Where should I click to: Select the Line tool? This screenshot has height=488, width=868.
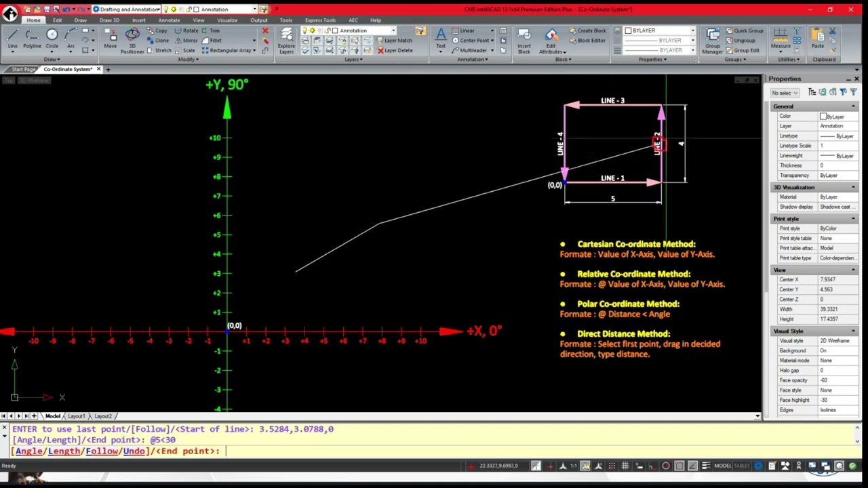[12, 39]
